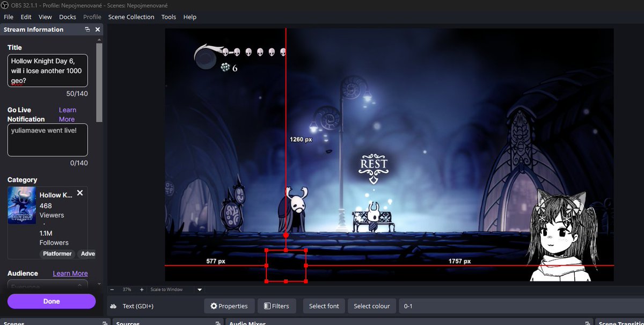Image resolution: width=644 pixels, height=325 pixels.
Task: Click the 0/140 notification character counter
Action: pos(79,163)
